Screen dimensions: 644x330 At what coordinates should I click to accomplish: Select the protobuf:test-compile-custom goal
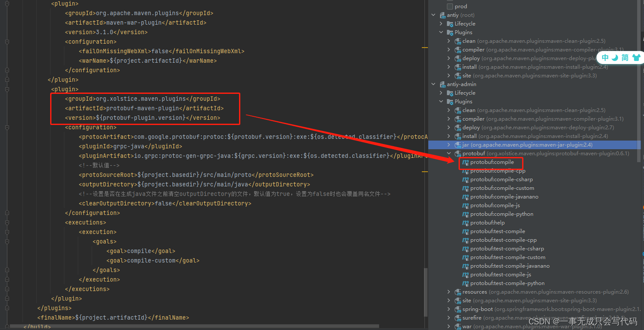coord(508,257)
